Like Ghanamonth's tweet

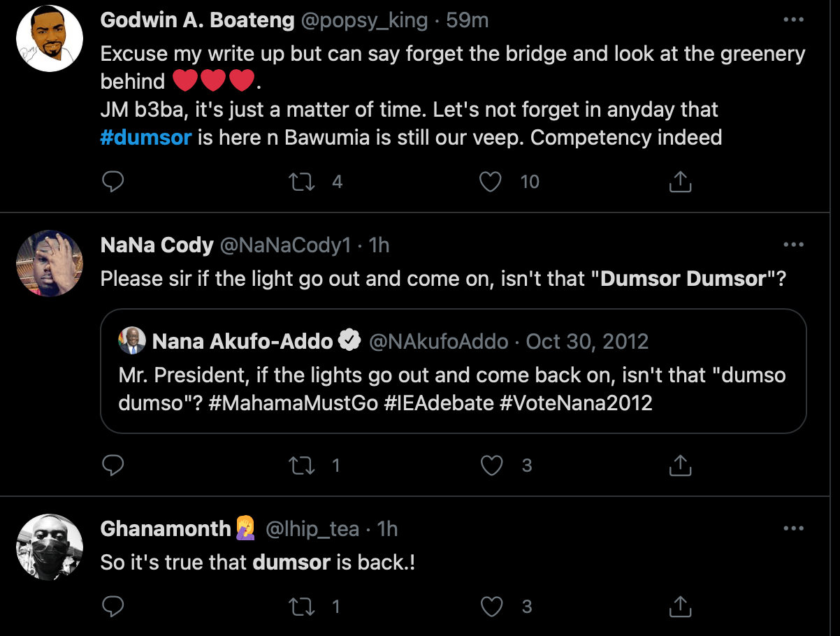[491, 607]
